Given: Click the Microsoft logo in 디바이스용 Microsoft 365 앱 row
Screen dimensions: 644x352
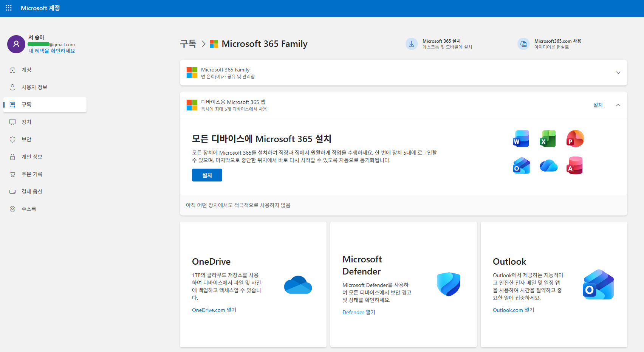Looking at the screenshot, I should [192, 105].
